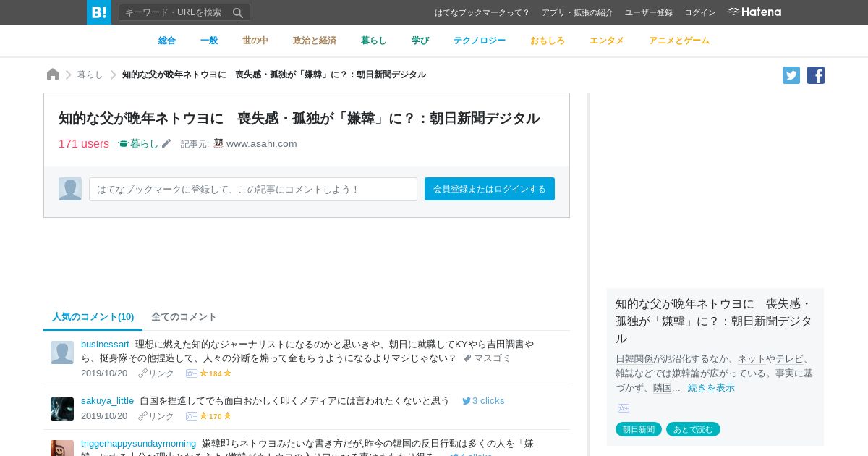Click the 朝日新聞 tag
Viewport: 868px width, 456px height.
tap(639, 429)
